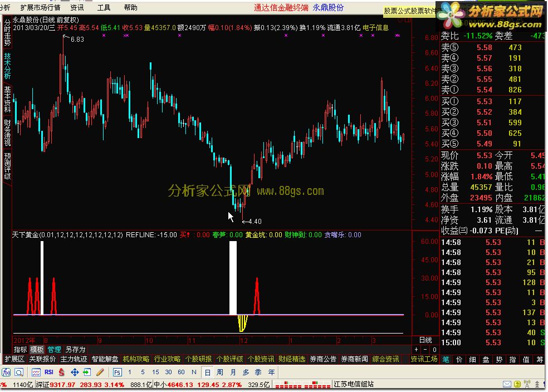Click the red S dollar icon
Image resolution: width=548 pixels, height=392 pixels.
[61, 372]
